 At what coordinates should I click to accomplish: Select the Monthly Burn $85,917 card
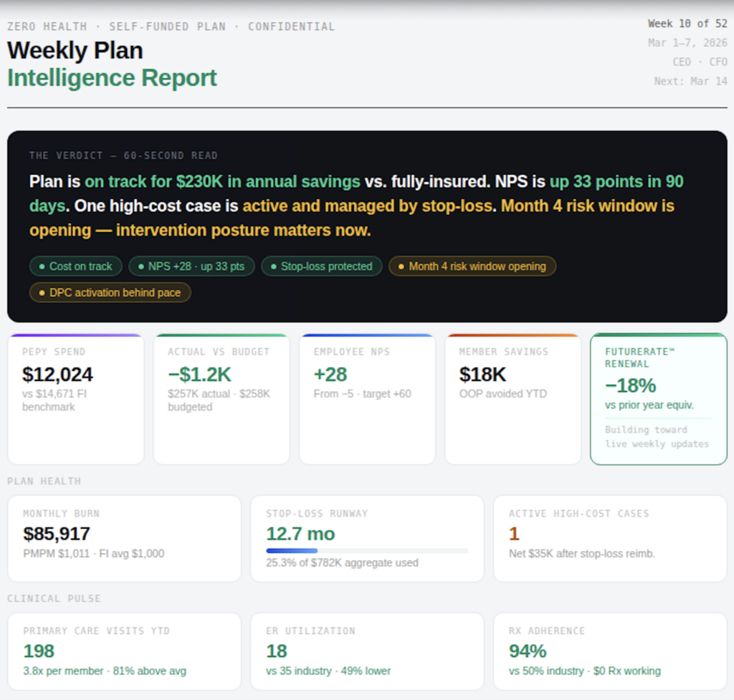click(x=124, y=538)
